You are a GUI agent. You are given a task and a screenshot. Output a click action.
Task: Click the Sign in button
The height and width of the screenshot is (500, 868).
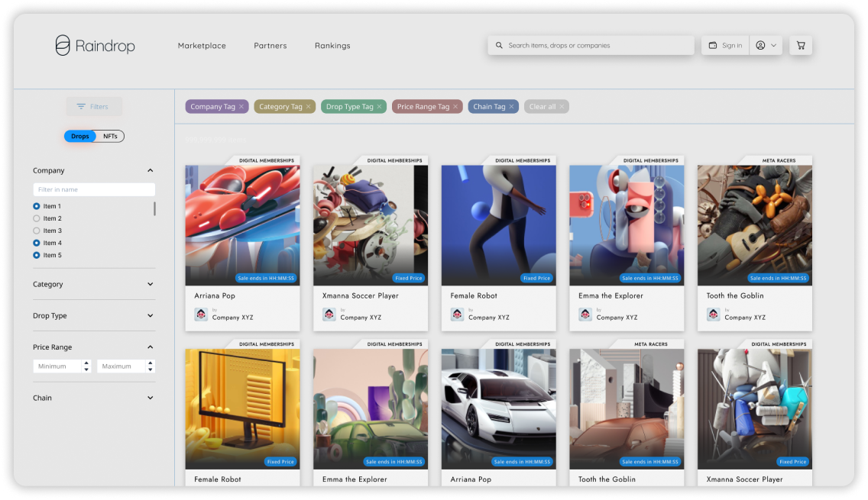coord(725,46)
